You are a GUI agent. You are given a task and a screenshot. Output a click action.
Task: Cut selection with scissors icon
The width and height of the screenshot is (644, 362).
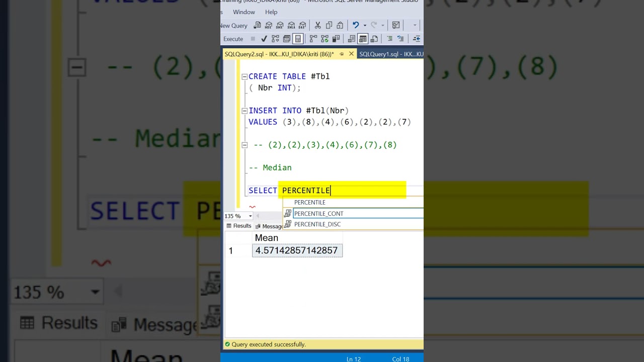[x=317, y=25]
